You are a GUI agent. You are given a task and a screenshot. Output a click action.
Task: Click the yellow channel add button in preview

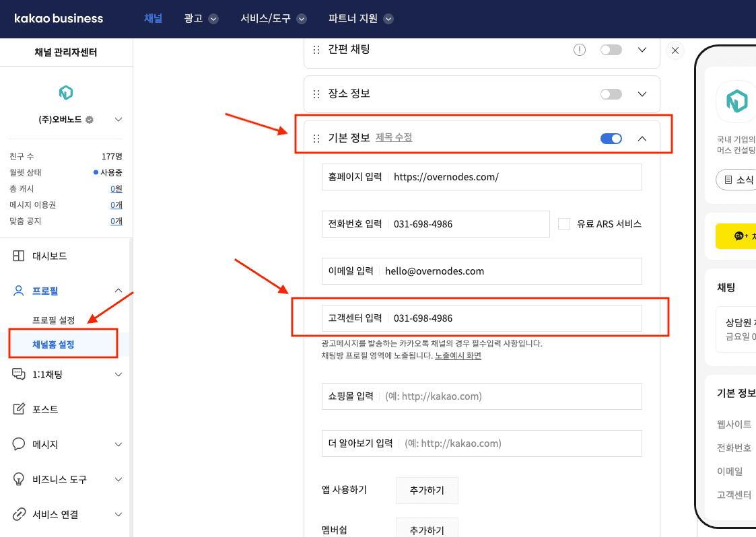736,236
